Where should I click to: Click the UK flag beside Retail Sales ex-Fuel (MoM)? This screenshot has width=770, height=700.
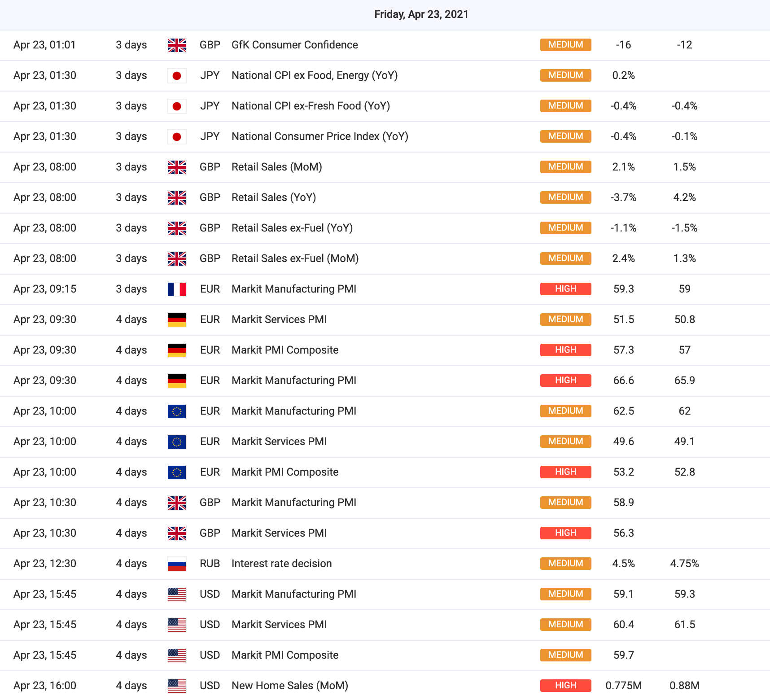[177, 258]
